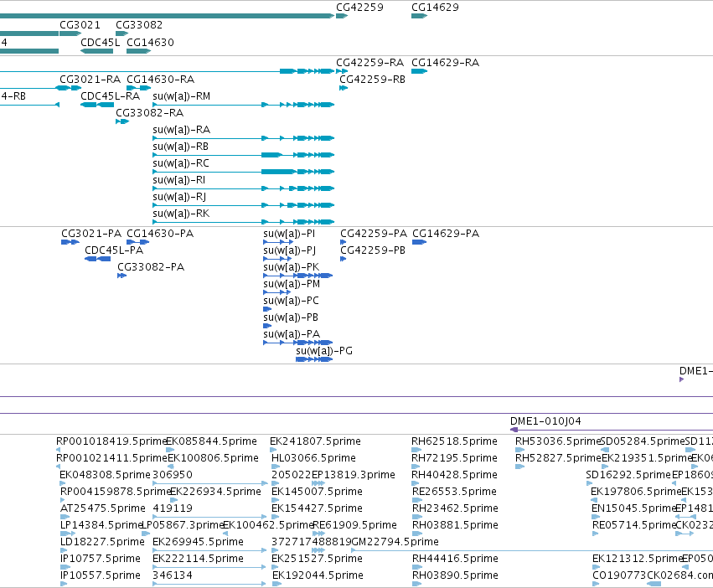Click the 346134 alignment label
713x588 pixels.
pyautogui.click(x=173, y=575)
